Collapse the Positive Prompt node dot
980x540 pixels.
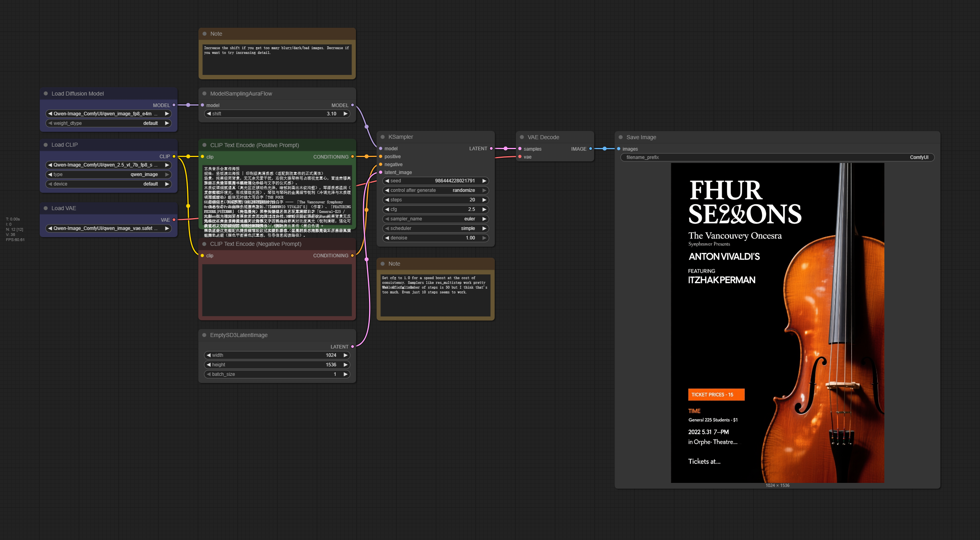(204, 145)
